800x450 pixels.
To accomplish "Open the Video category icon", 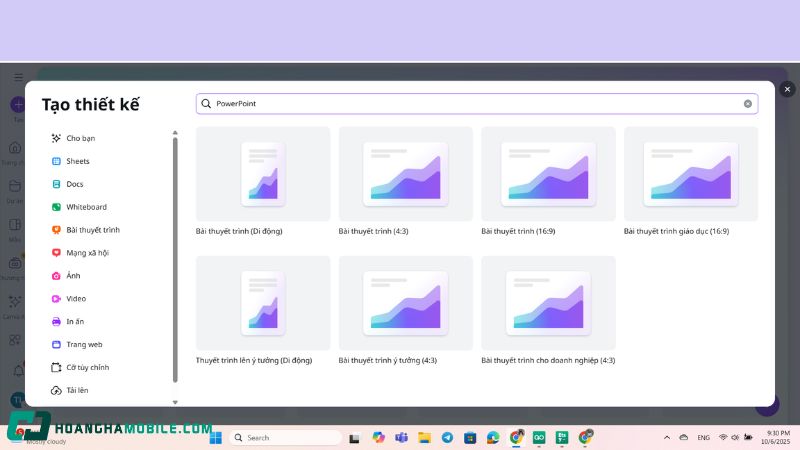I will (x=56, y=299).
